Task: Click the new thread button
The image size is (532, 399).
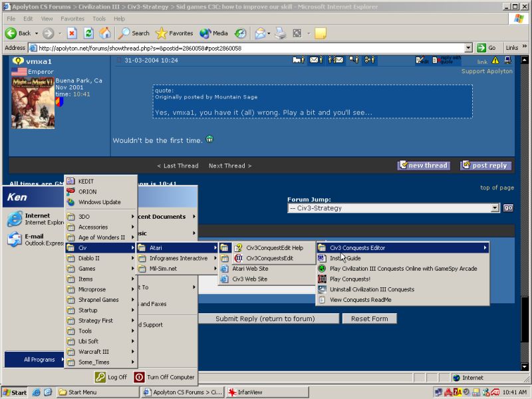Action: (x=424, y=165)
